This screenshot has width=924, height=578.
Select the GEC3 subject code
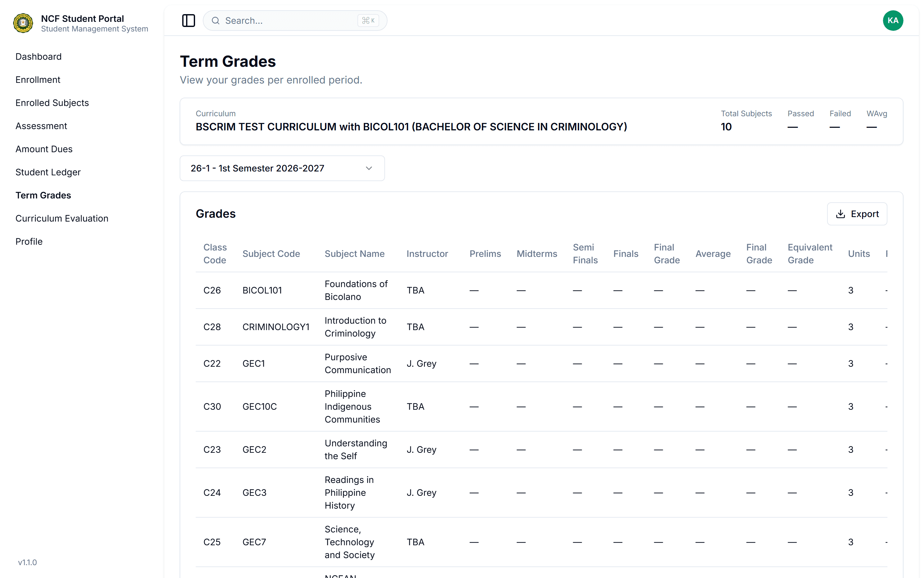pyautogui.click(x=254, y=493)
